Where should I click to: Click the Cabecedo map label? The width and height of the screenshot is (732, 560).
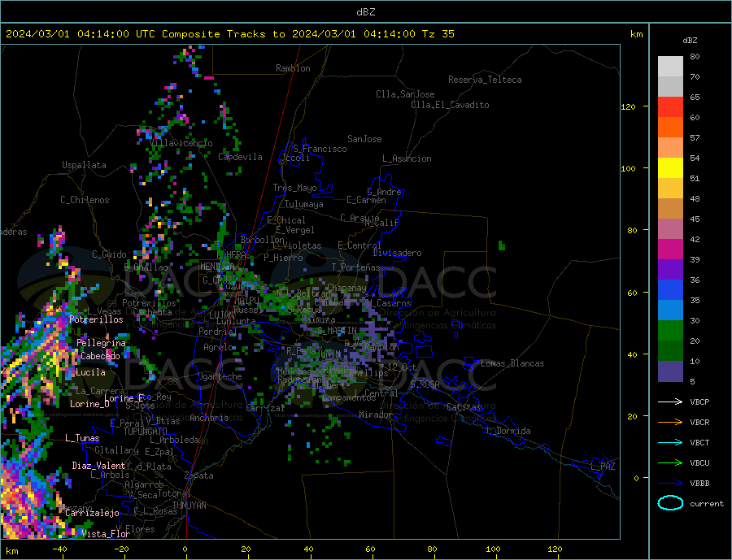[x=100, y=356]
